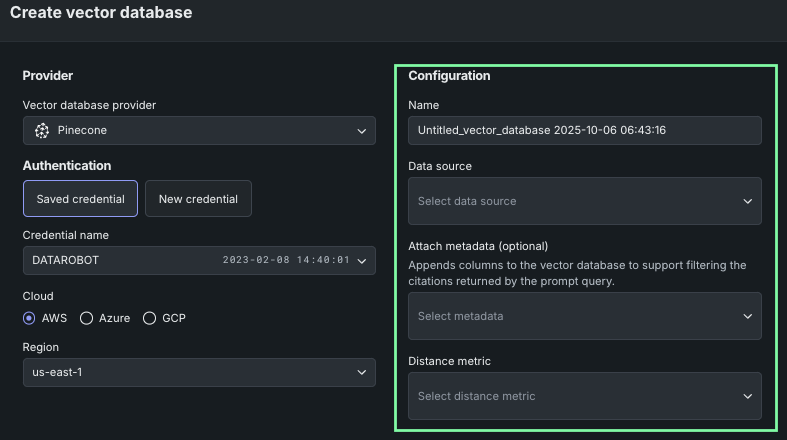Click the region dropdown chevron
The height and width of the screenshot is (440, 787).
pos(361,373)
